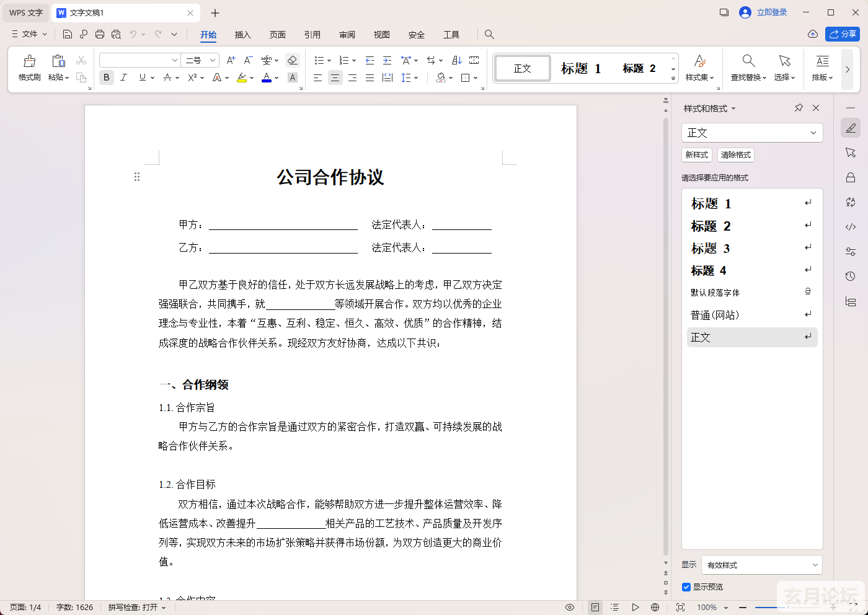Click the 分享 share button
This screenshot has width=868, height=615.
(x=843, y=34)
